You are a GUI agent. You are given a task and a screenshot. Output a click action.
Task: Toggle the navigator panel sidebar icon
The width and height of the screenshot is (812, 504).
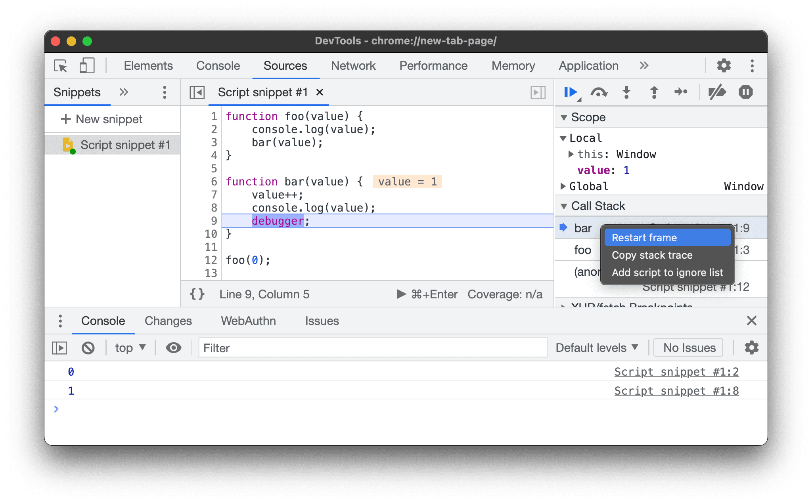point(198,92)
